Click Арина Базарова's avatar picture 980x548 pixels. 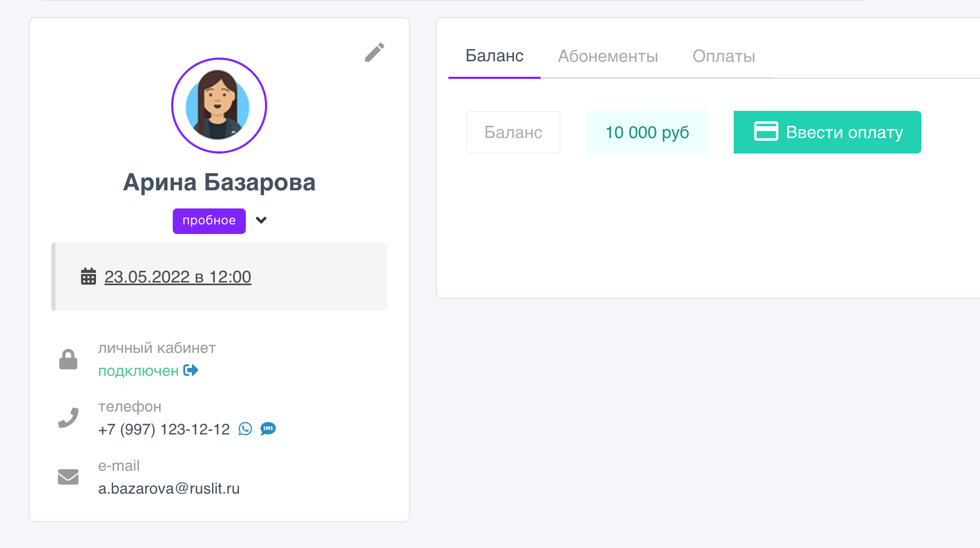coord(219,106)
